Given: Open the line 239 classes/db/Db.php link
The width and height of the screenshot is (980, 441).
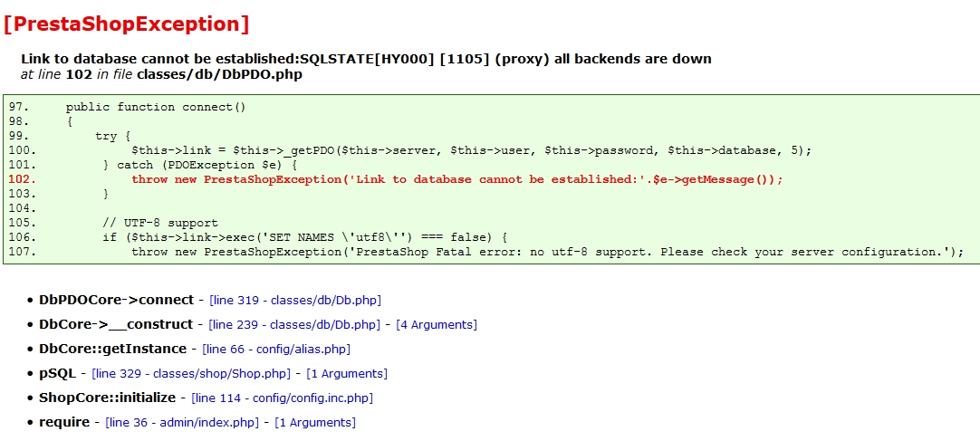Looking at the screenshot, I should [x=294, y=325].
